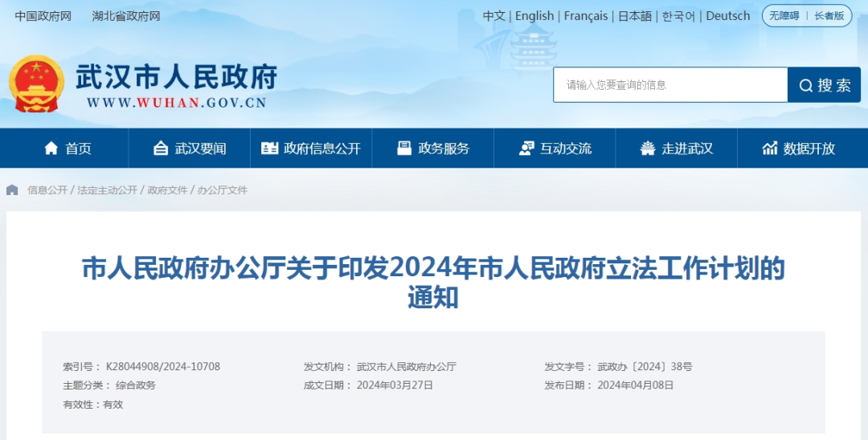Select publish date 2024年04月08日
Screen dimensions: 868x440
(x=636, y=385)
